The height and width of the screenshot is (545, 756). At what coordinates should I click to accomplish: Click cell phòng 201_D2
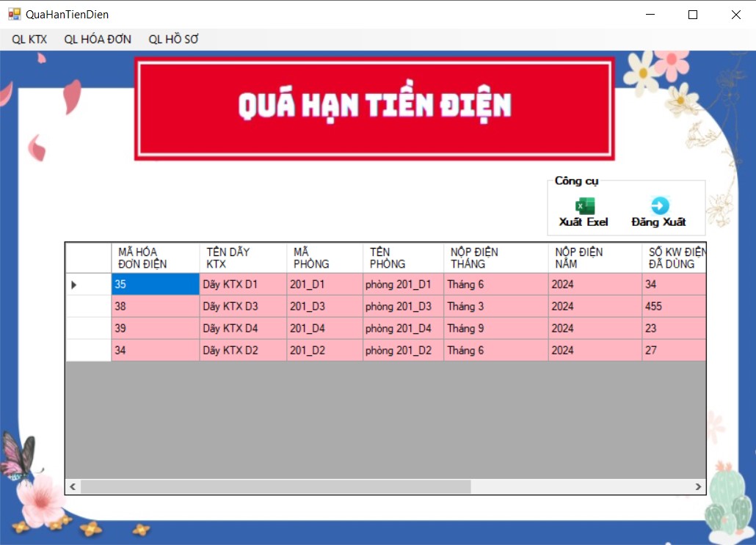coord(403,351)
